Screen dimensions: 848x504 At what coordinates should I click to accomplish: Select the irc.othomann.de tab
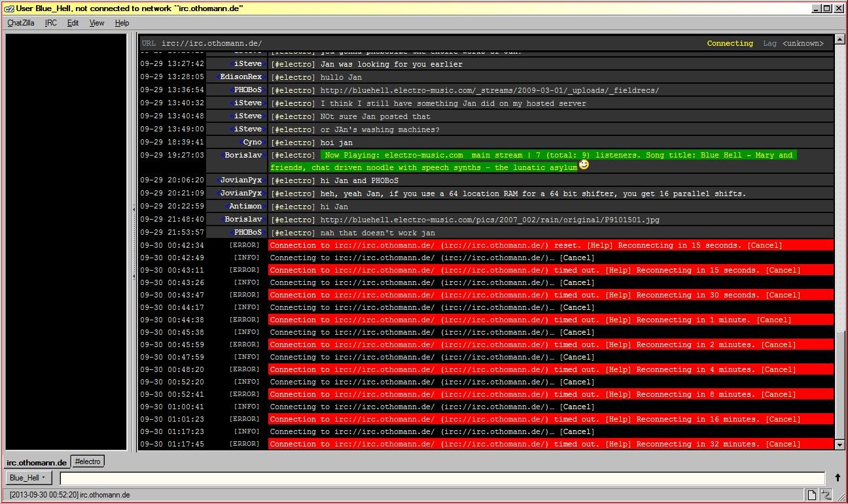[x=37, y=462]
